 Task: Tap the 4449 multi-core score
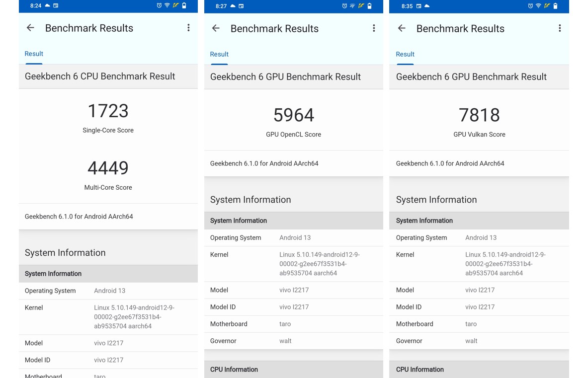(x=108, y=168)
